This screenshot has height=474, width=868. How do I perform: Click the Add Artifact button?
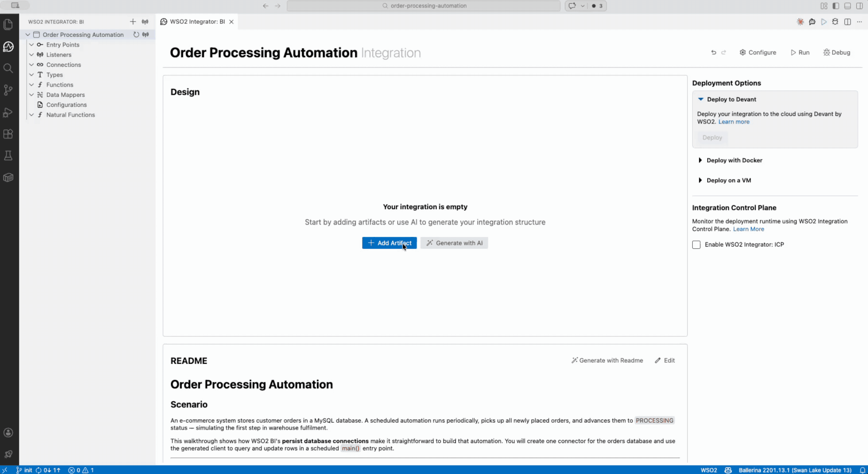point(390,243)
